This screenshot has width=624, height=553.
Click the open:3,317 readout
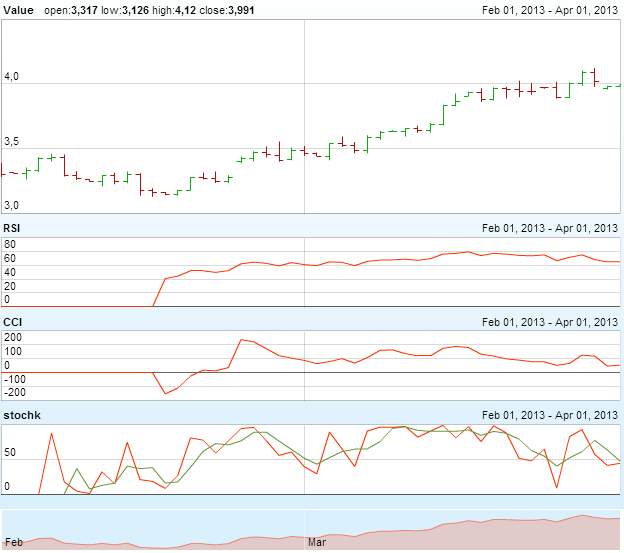tap(71, 10)
